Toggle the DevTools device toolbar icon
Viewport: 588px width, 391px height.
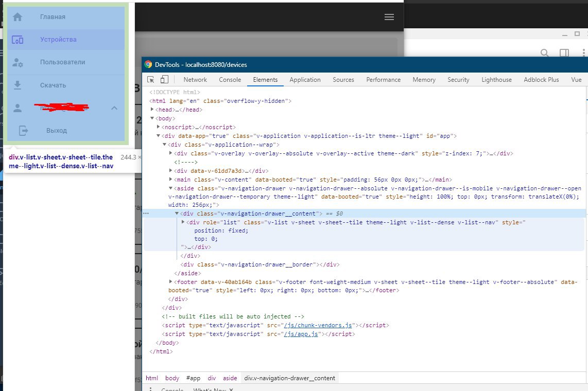coord(164,79)
